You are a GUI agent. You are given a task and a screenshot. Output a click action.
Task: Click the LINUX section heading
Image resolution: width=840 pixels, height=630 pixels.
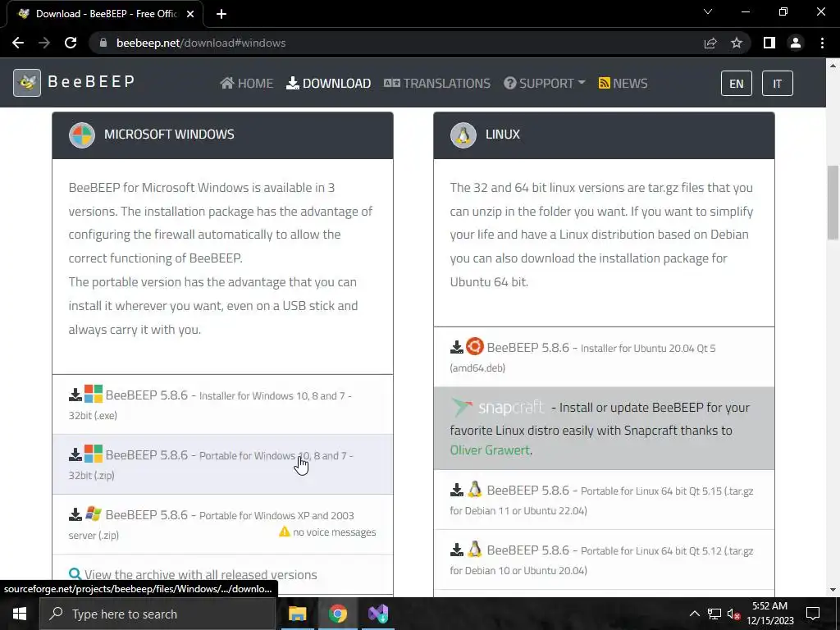[503, 135]
